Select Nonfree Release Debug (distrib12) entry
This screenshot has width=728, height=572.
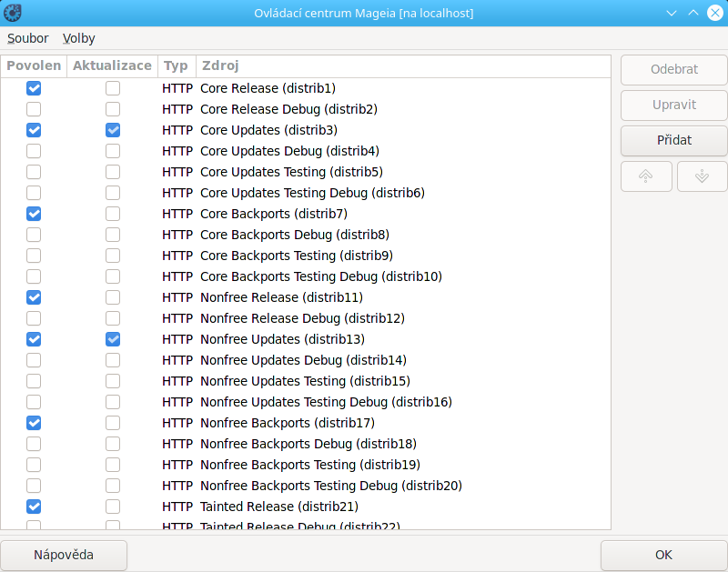306,318
